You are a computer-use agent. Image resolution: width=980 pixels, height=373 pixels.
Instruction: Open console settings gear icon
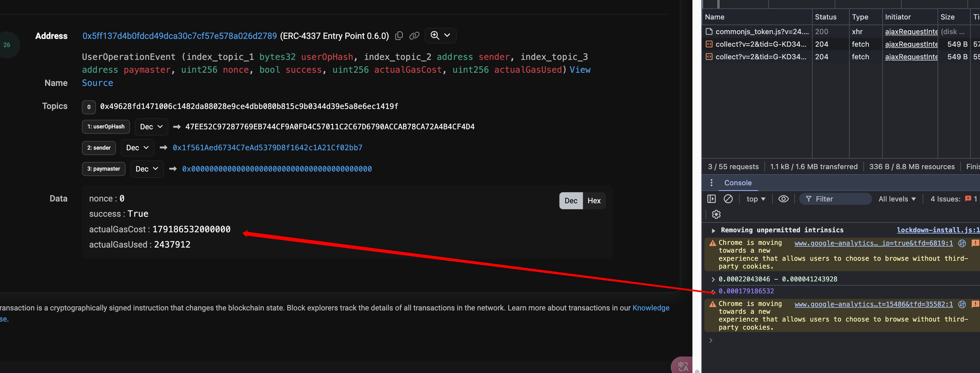(x=716, y=215)
